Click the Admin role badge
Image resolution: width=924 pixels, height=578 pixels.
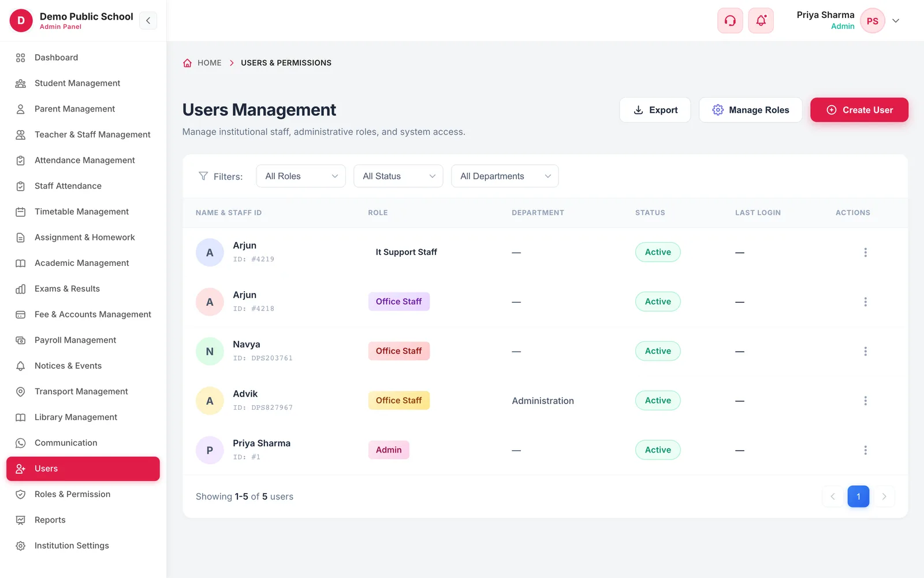(389, 450)
